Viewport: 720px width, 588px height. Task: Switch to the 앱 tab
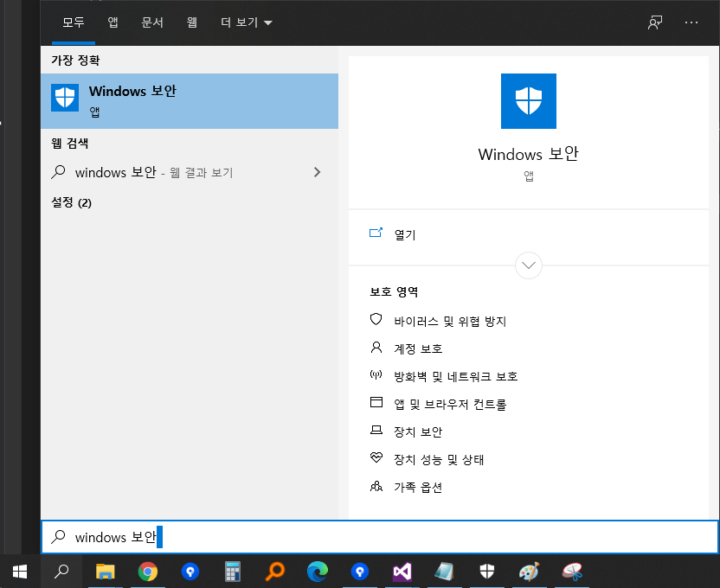coord(113,22)
